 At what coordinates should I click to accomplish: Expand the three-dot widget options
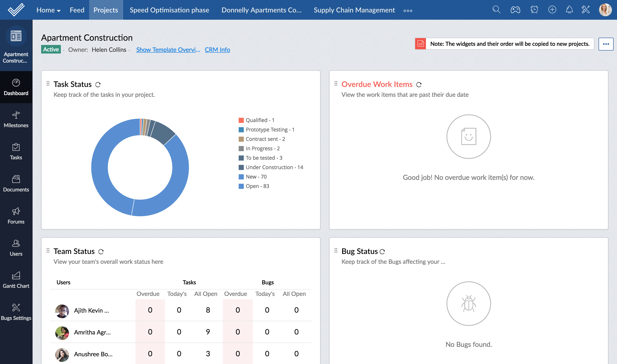pos(606,44)
